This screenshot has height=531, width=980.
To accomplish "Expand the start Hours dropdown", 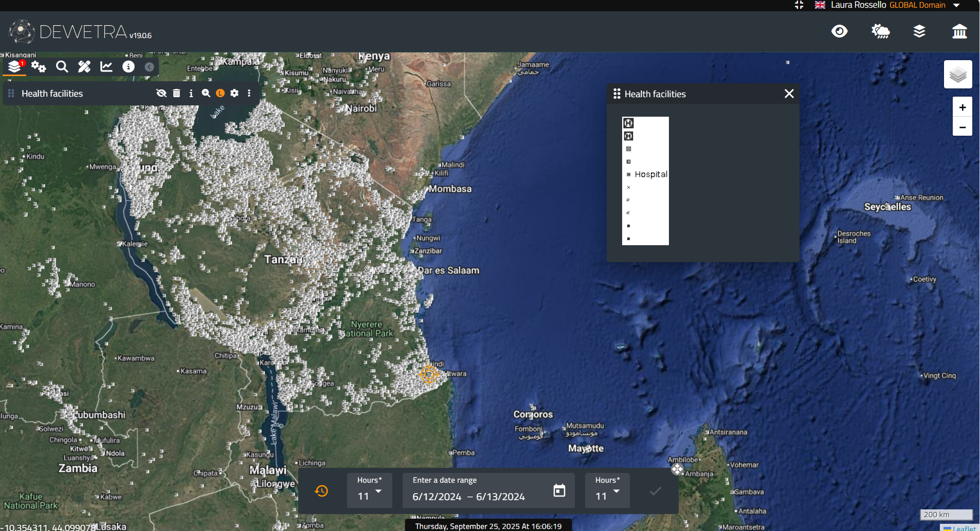I will point(369,491).
